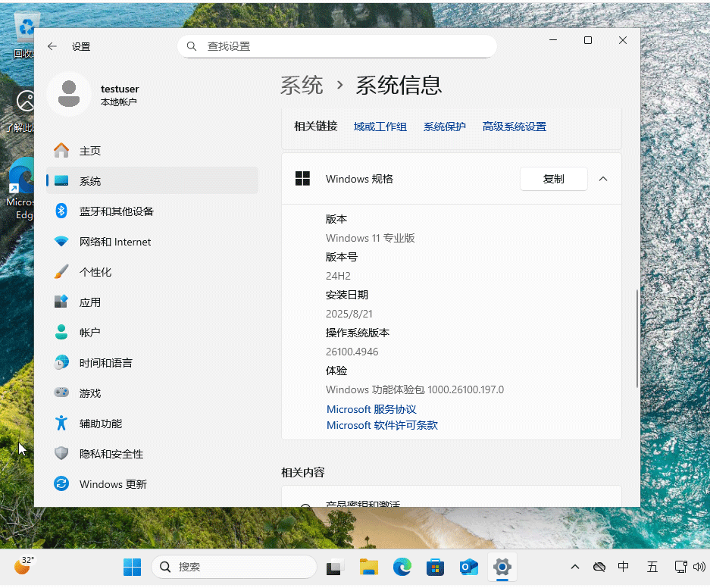The height and width of the screenshot is (588, 710).
Task: Click the OS build value 26100.4946
Action: tap(352, 352)
